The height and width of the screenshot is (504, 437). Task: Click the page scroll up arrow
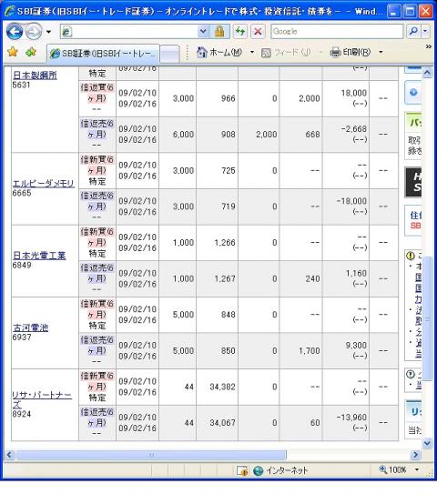(427, 73)
